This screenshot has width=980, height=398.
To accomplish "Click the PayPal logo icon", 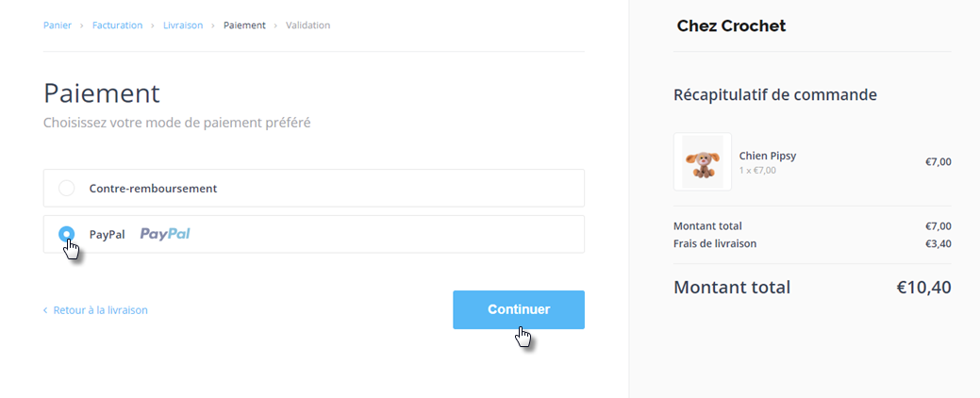I will click(165, 234).
